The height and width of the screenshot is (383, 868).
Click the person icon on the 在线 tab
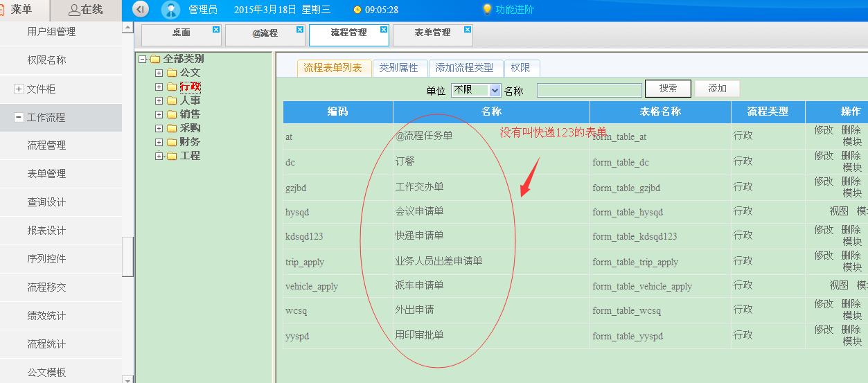[x=74, y=9]
